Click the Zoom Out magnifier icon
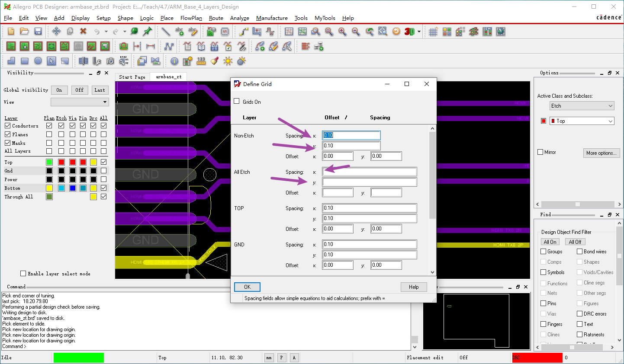 pos(356,32)
